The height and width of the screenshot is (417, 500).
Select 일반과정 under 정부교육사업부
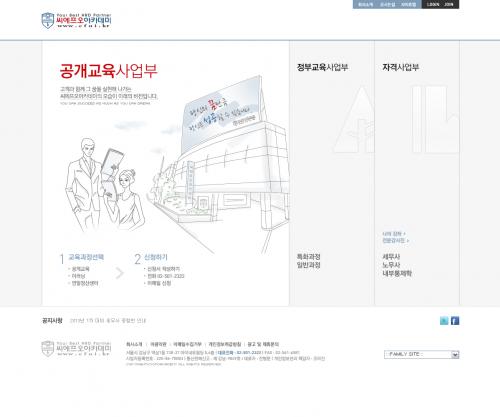pos(309,265)
